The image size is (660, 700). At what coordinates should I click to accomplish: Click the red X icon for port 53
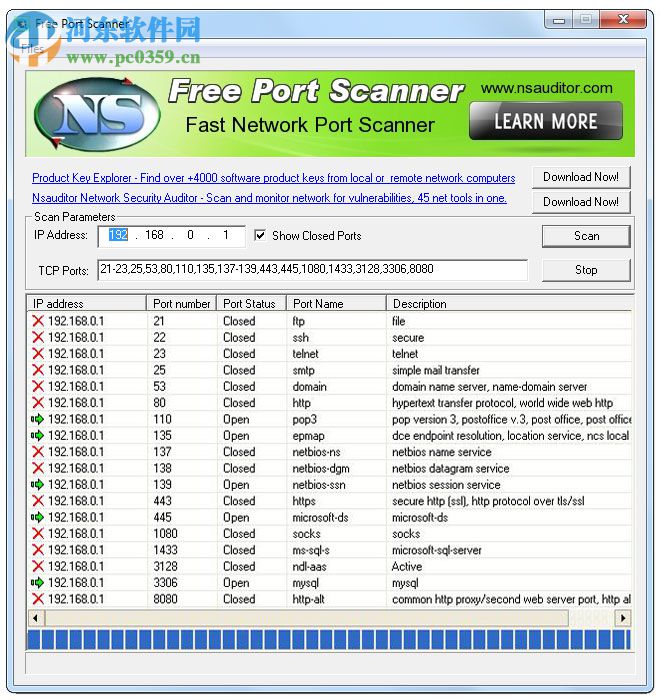38,387
